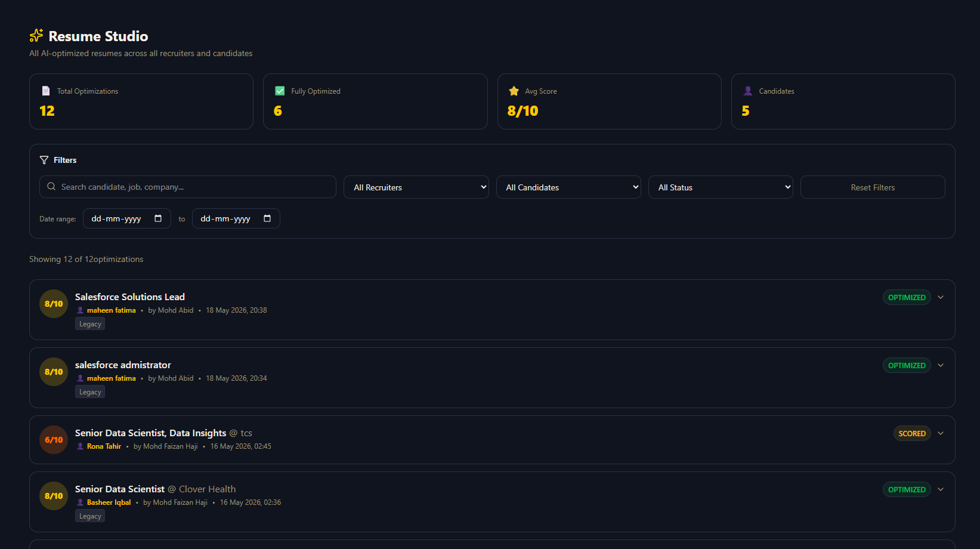
Task: Click the 8/10 score badge for salesforce admistrator
Action: tap(54, 372)
